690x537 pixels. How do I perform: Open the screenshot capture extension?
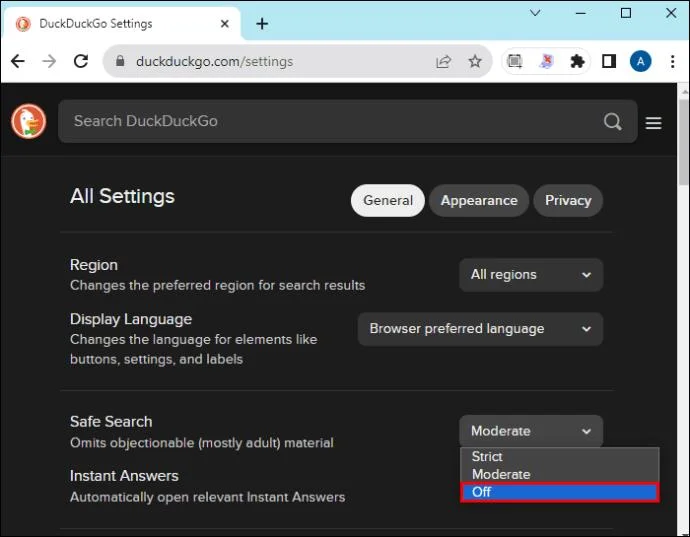click(514, 61)
